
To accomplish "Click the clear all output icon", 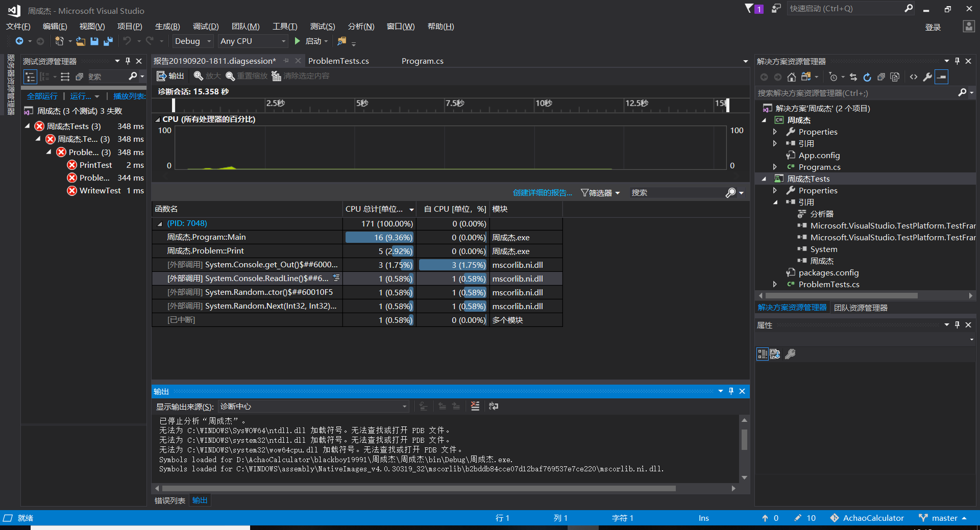I will point(475,406).
